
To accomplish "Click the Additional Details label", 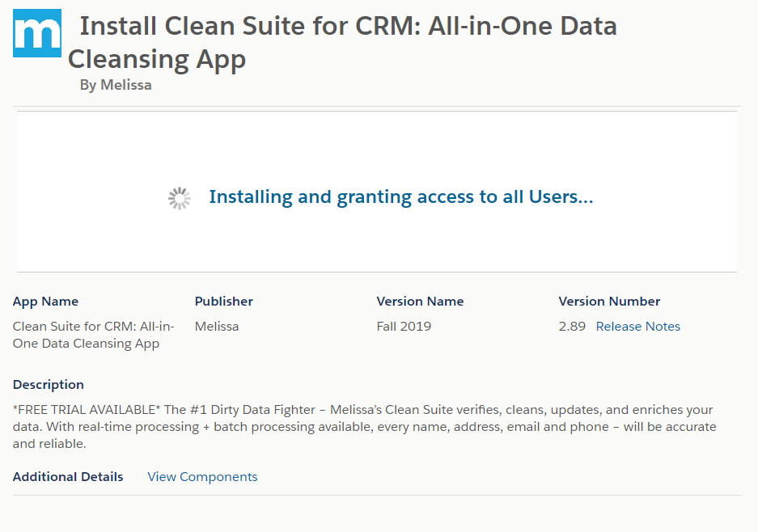I will click(x=68, y=477).
